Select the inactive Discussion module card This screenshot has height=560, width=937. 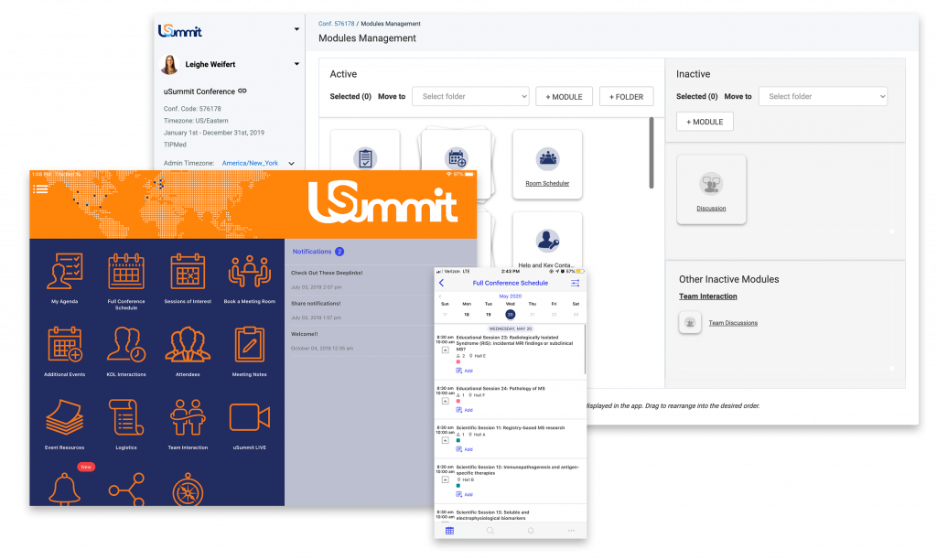click(x=711, y=189)
